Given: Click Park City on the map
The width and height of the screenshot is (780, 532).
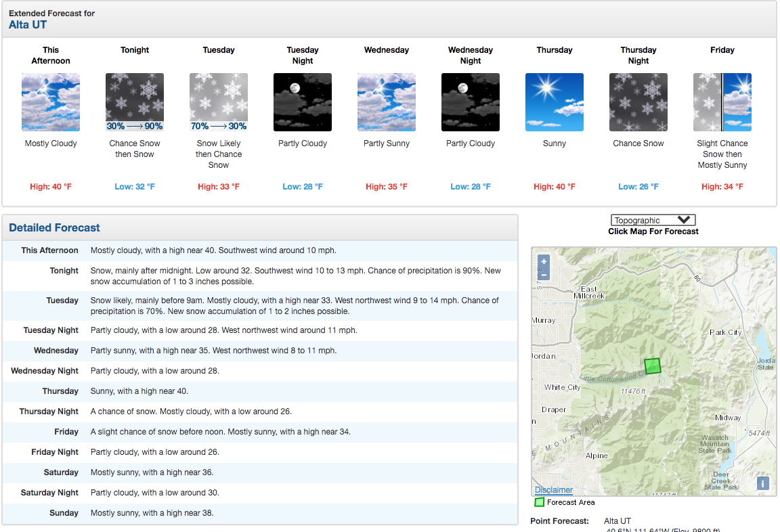Looking at the screenshot, I should [x=725, y=332].
